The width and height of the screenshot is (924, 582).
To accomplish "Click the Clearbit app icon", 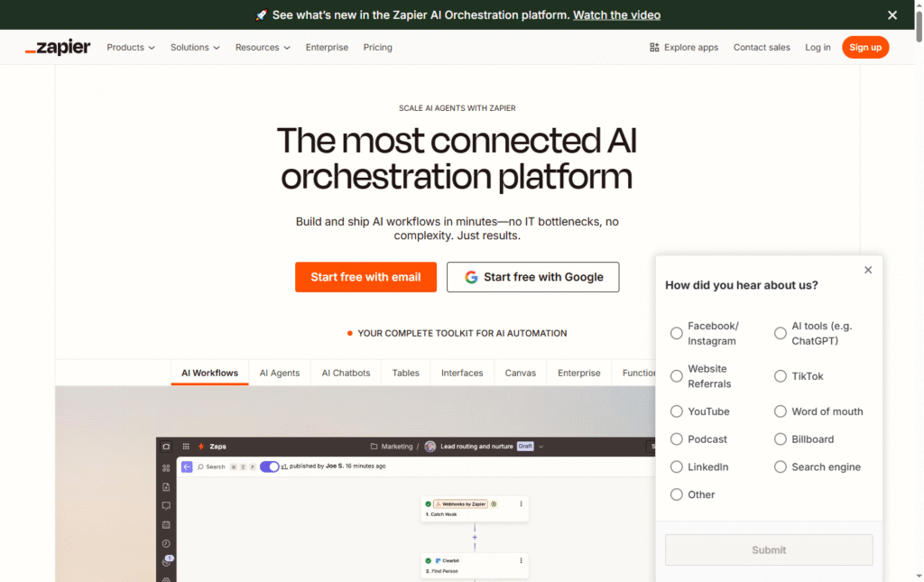I will (x=438, y=560).
